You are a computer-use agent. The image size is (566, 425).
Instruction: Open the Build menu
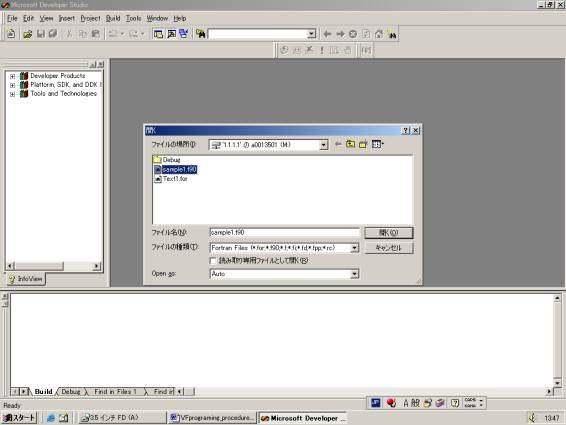(113, 18)
